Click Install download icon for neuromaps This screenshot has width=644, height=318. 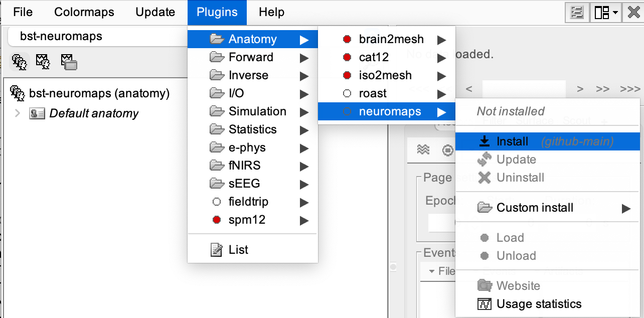[485, 141]
